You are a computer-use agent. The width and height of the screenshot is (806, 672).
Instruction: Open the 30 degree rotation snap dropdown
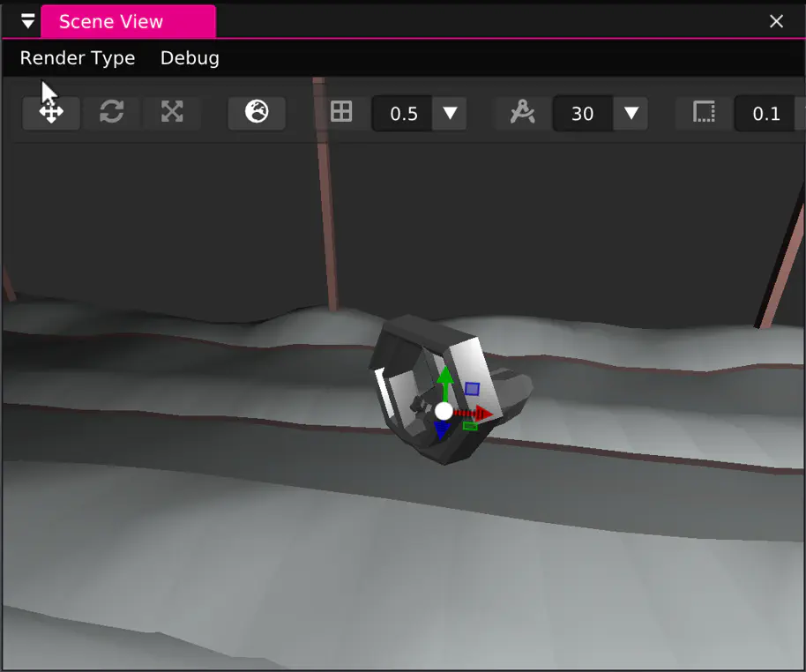[631, 113]
